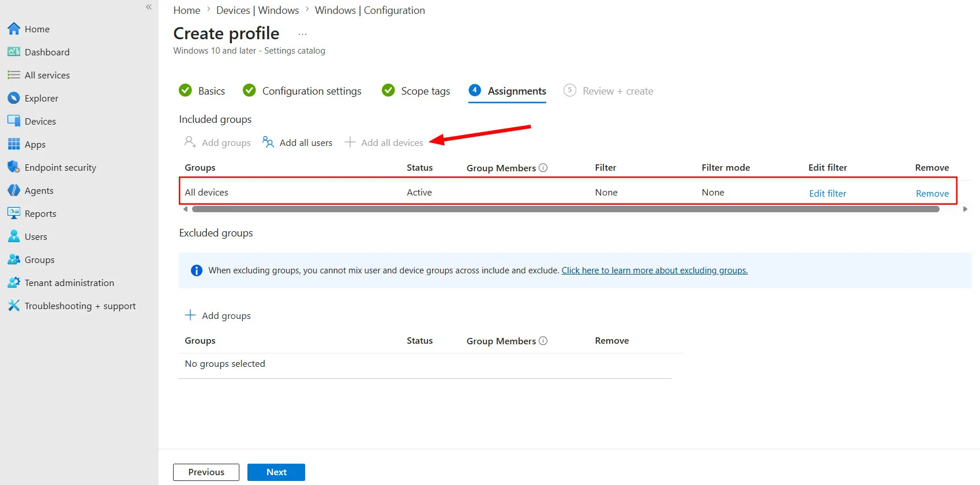Screen dimensions: 980x485
Task: Go to the Basics step
Action: coord(202,91)
